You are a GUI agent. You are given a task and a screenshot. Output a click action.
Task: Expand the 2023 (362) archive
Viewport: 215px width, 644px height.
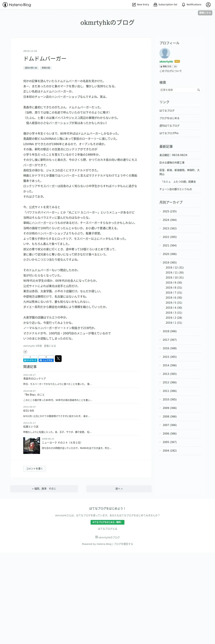(160, 228)
